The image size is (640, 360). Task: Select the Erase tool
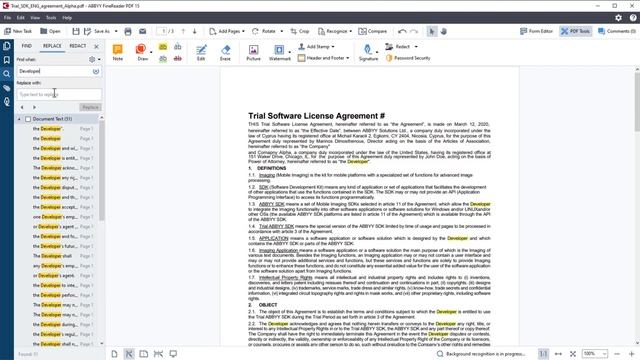(x=225, y=52)
